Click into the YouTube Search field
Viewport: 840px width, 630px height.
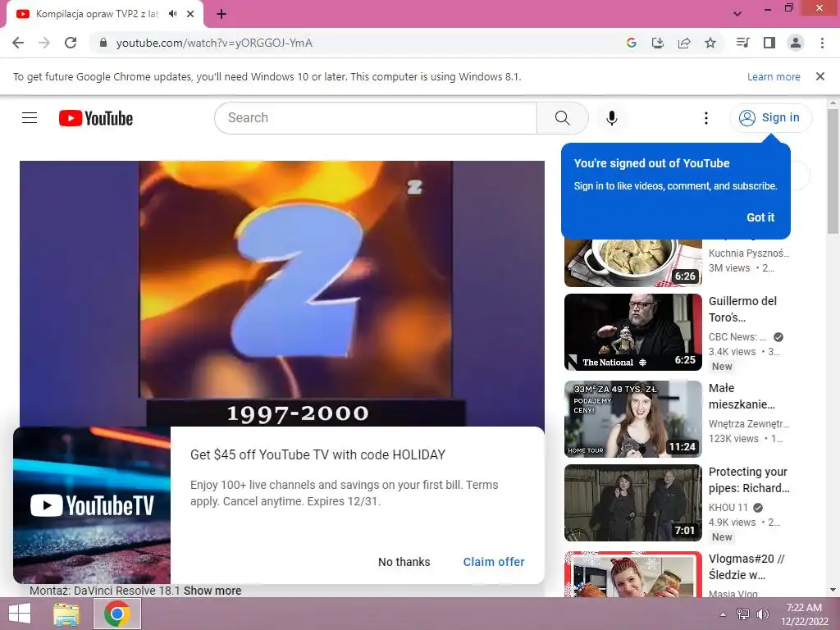pyautogui.click(x=376, y=118)
